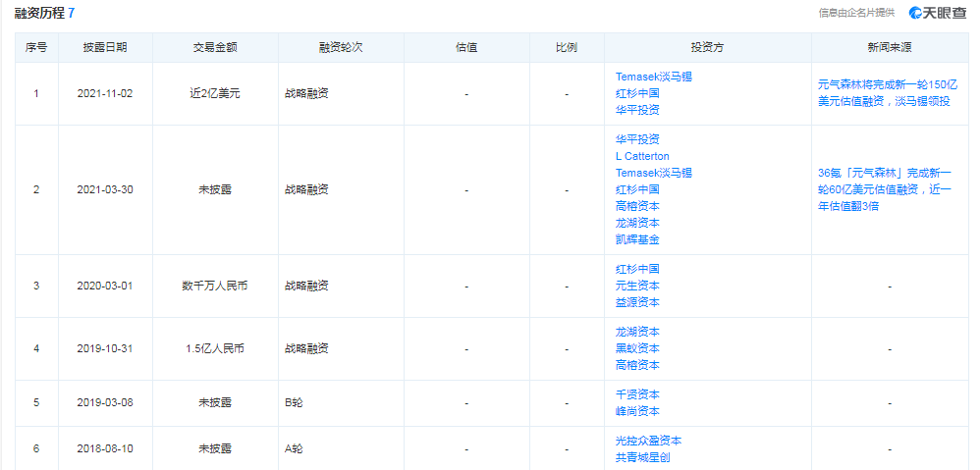Click the 新闻来源 column header
This screenshot has height=470, width=980.
pos(890,47)
